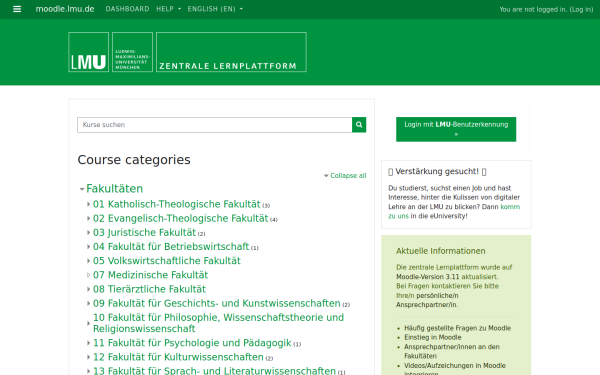
Task: Click 'persönliche/n Ansprechpartner/in' link
Action: point(427,300)
